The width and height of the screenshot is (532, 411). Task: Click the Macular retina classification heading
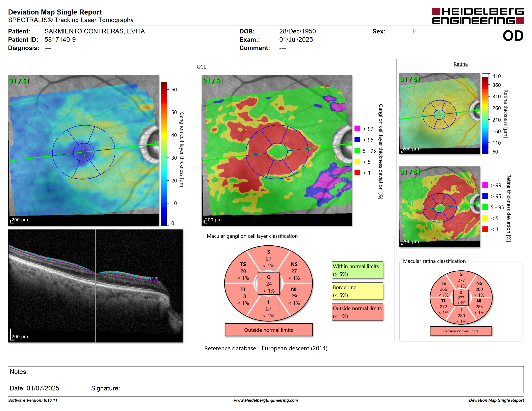434,261
